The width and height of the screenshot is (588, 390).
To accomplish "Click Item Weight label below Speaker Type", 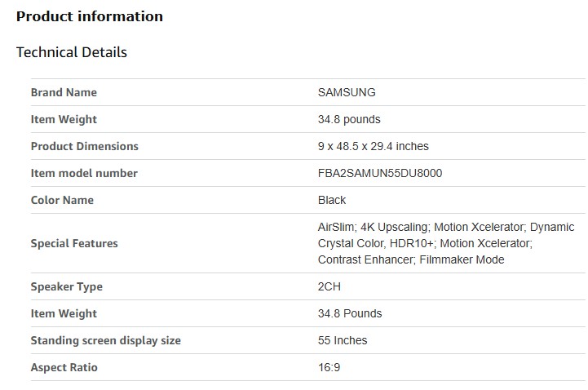I will (x=64, y=313).
